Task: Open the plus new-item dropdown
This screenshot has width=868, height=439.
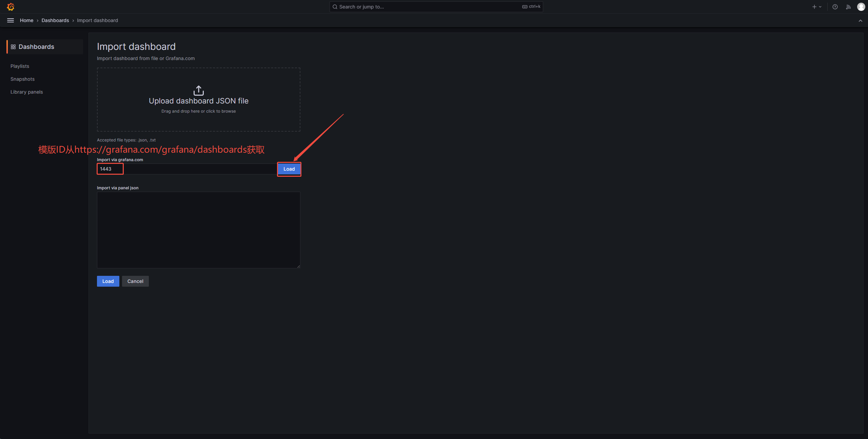Action: 816,7
